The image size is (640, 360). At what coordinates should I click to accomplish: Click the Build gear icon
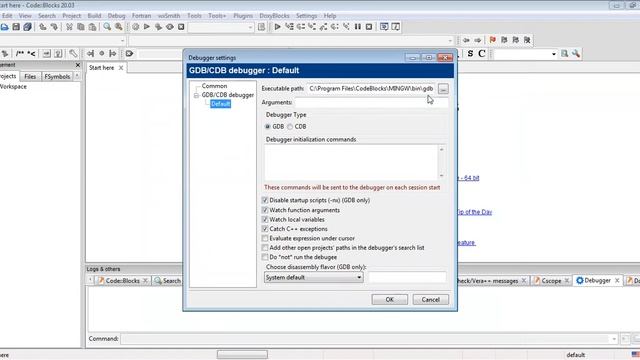coord(136,27)
